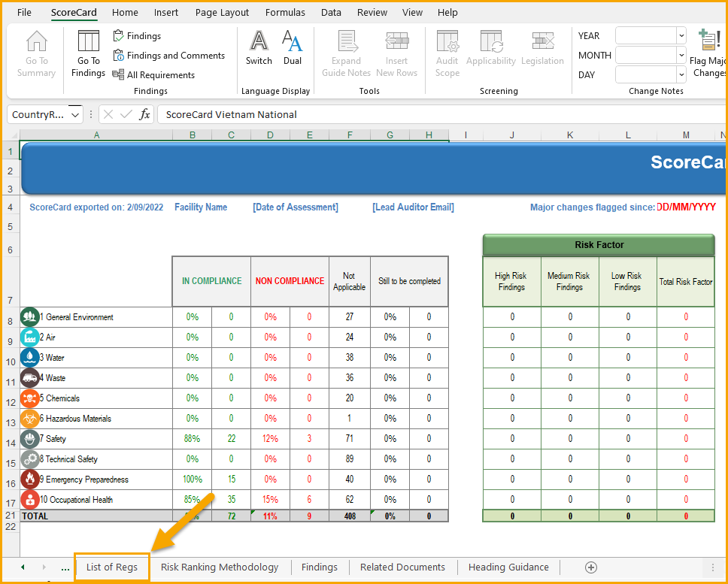
Task: Open the List of Regs sheet
Action: [x=112, y=567]
